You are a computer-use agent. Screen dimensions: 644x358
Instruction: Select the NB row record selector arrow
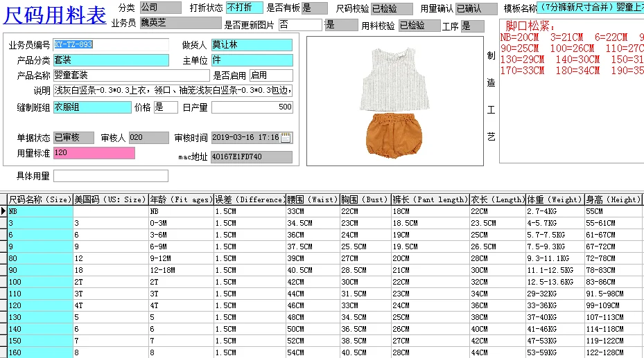tap(3, 211)
